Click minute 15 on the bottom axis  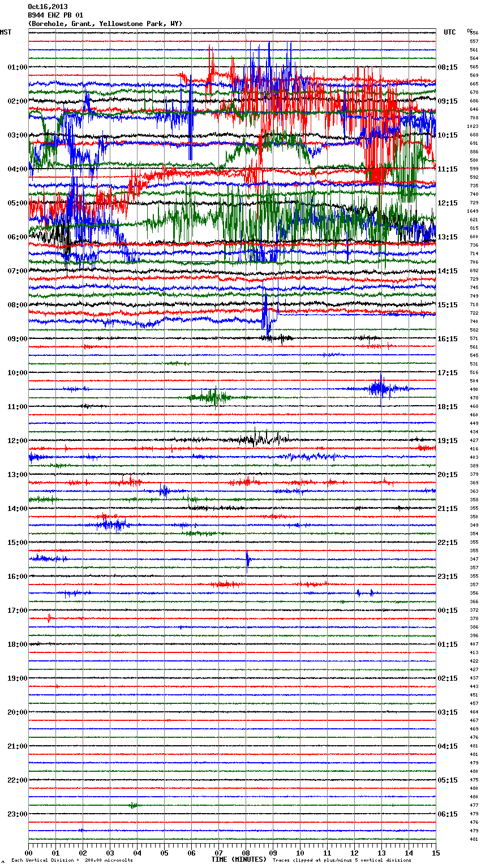coord(436,853)
